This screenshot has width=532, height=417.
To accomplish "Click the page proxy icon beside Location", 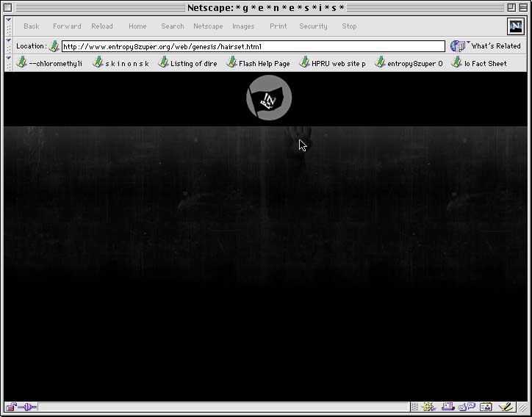I will [x=54, y=46].
